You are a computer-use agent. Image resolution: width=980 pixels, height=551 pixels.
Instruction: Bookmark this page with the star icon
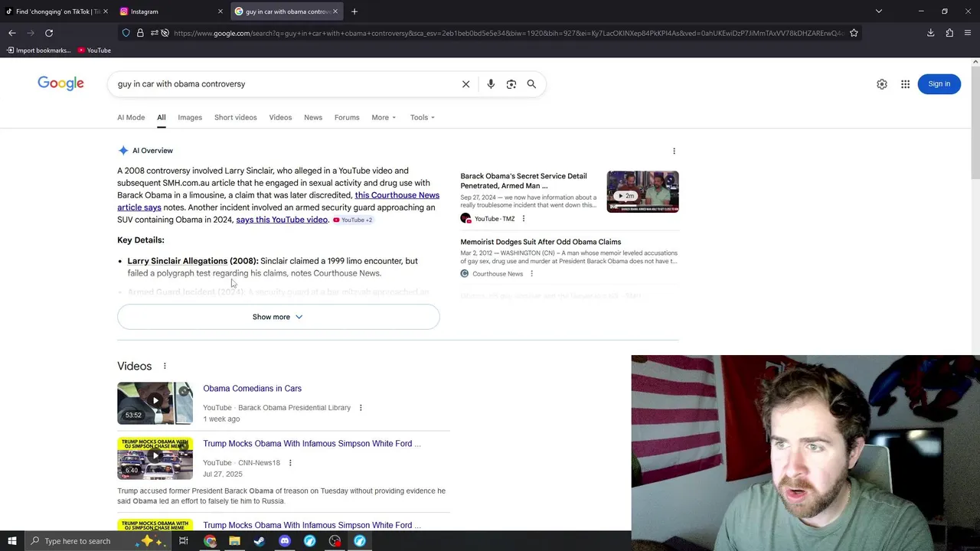click(854, 33)
